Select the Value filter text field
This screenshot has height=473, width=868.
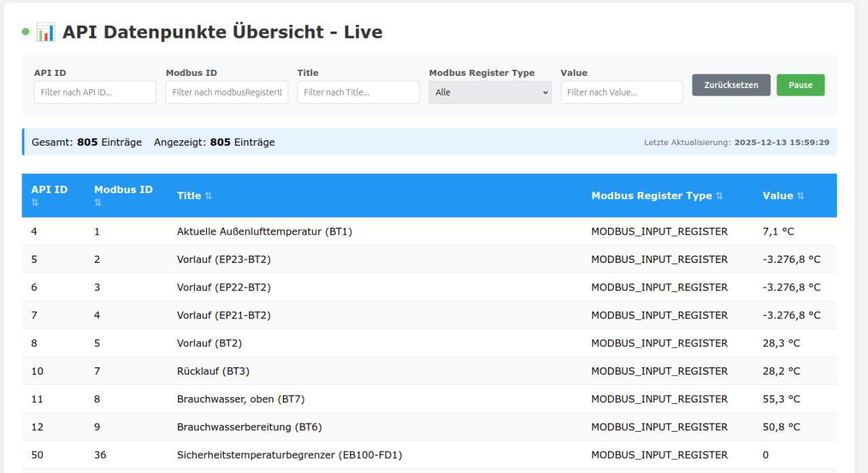(621, 93)
